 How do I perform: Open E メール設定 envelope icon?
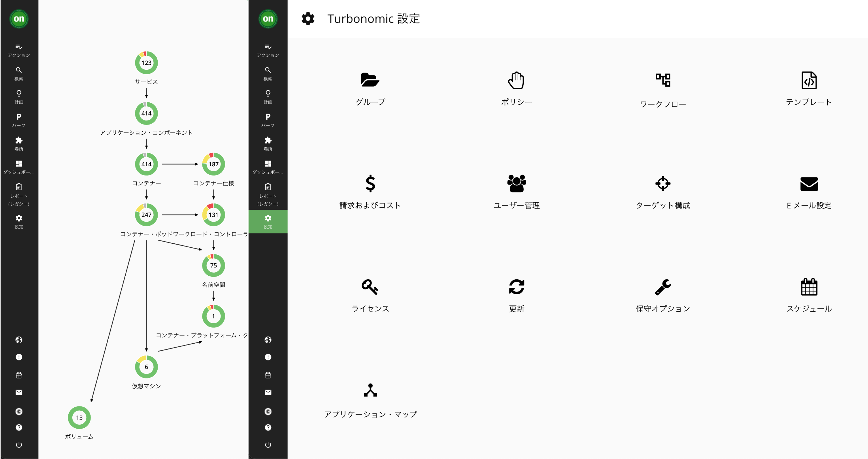pos(809,184)
